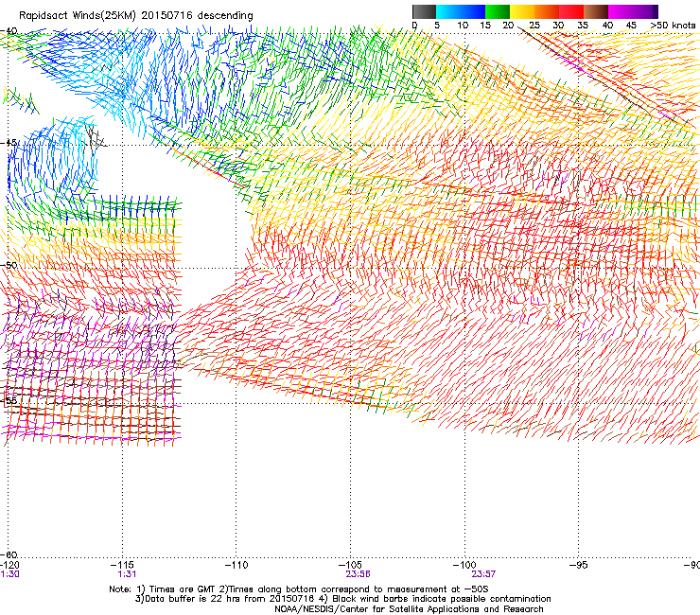This screenshot has width=700, height=615.
Task: Click the '-115' longitude axis label
Action: [122, 565]
